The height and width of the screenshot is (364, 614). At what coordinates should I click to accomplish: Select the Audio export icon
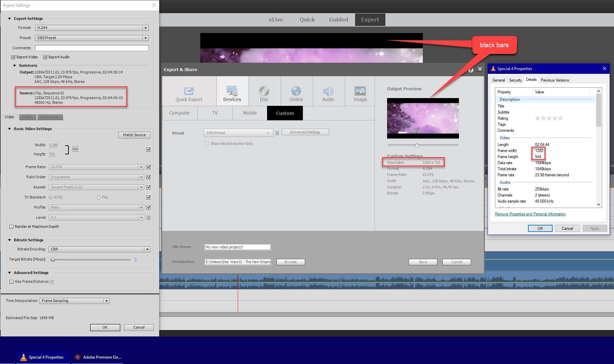pyautogui.click(x=328, y=91)
